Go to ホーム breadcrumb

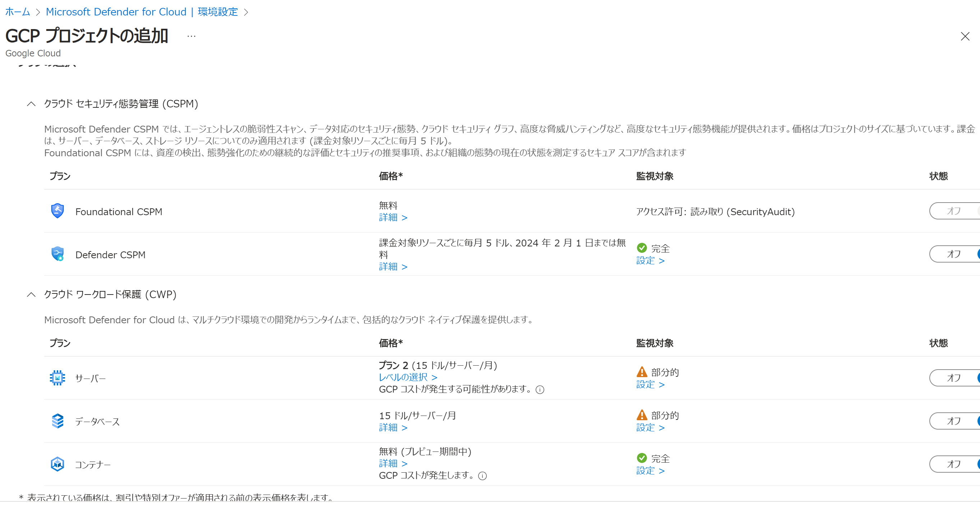click(x=18, y=12)
